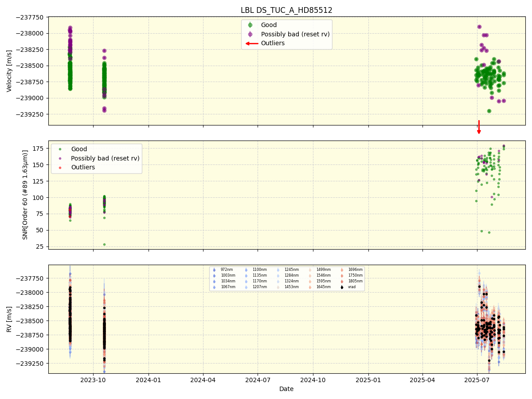Select 'Possibly bad (reset rv)' in SNR legend
This screenshot has height=399, width=532.
click(105, 158)
